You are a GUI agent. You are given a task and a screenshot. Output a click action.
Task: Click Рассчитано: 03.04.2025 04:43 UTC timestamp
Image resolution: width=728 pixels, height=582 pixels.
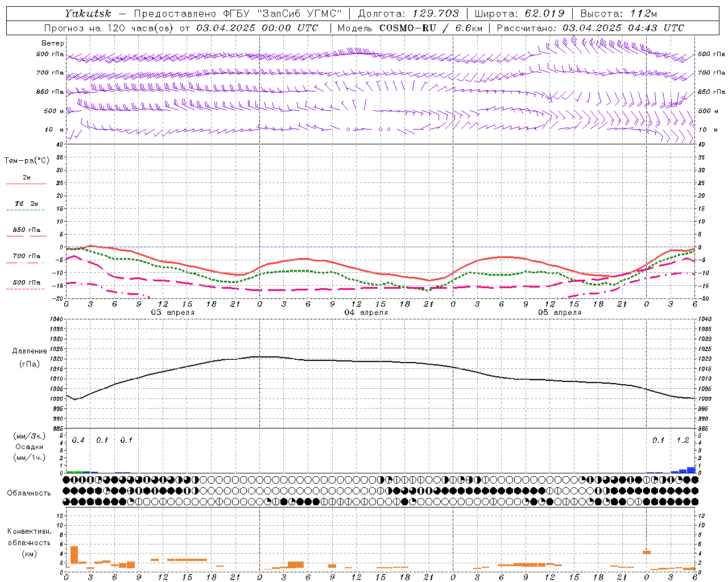[590, 28]
